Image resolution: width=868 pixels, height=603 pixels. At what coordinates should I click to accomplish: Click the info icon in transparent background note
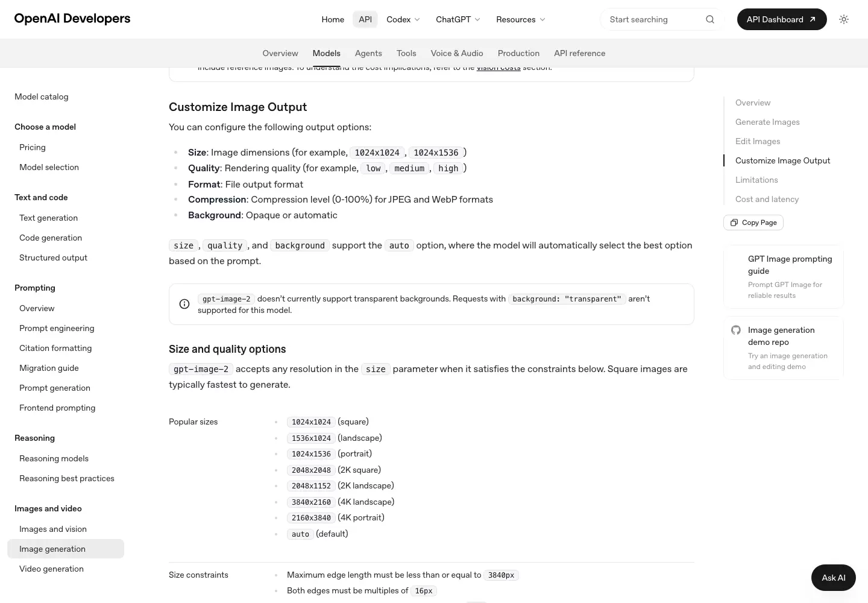[184, 304]
